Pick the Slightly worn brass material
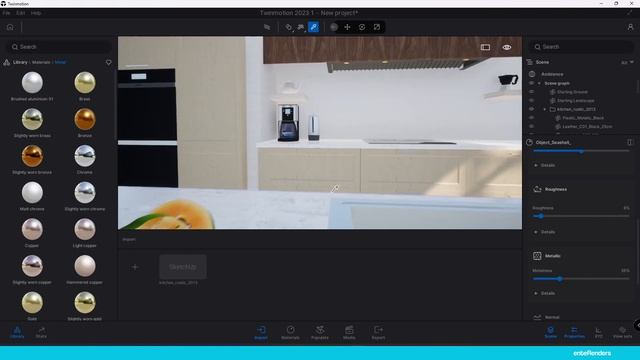640x360 pixels. tap(32, 119)
